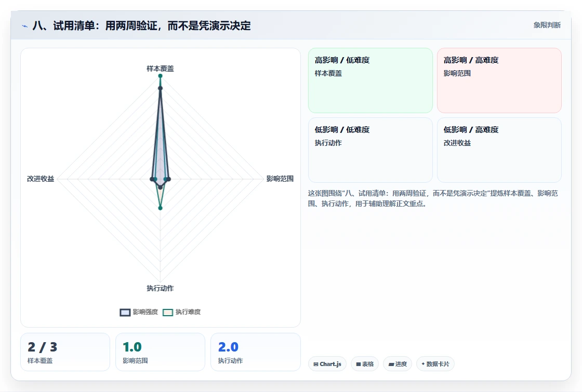The image size is (582, 392).
Task: Click the green 执行动作 data point on radar
Action: coord(161,208)
